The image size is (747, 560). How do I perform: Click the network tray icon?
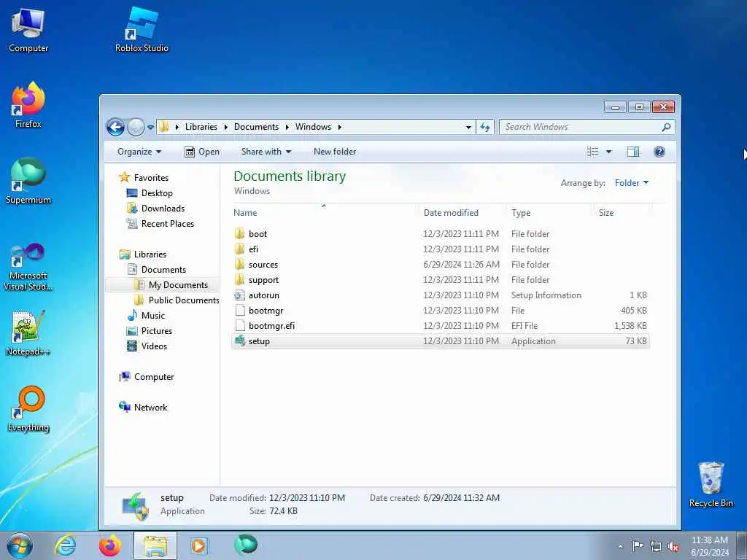click(x=656, y=546)
